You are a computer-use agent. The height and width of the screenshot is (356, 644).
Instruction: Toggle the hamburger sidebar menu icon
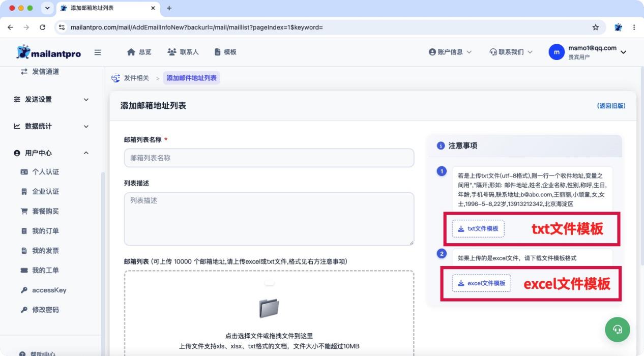(x=98, y=52)
